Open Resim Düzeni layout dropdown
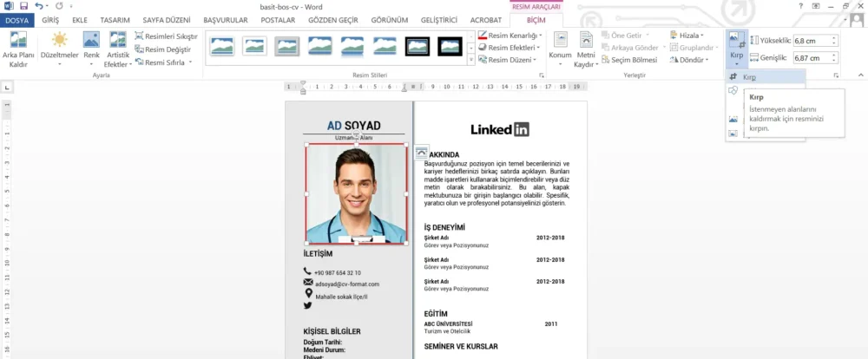Screen dimensions: 868x359 tap(507, 60)
